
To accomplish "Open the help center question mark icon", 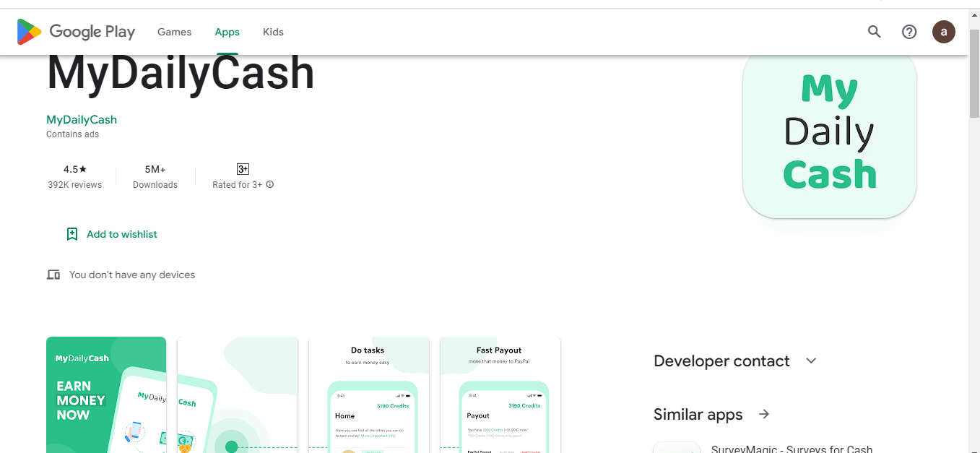I will [x=909, y=32].
